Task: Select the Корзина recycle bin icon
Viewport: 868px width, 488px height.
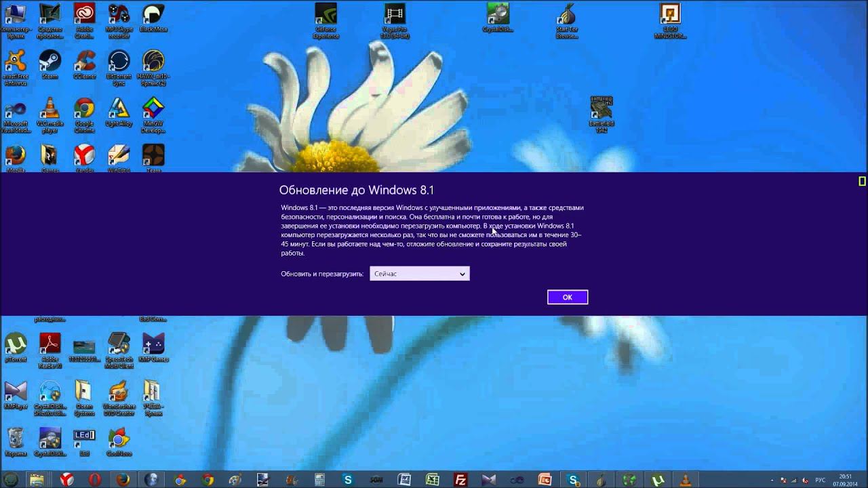Action: pos(15,442)
